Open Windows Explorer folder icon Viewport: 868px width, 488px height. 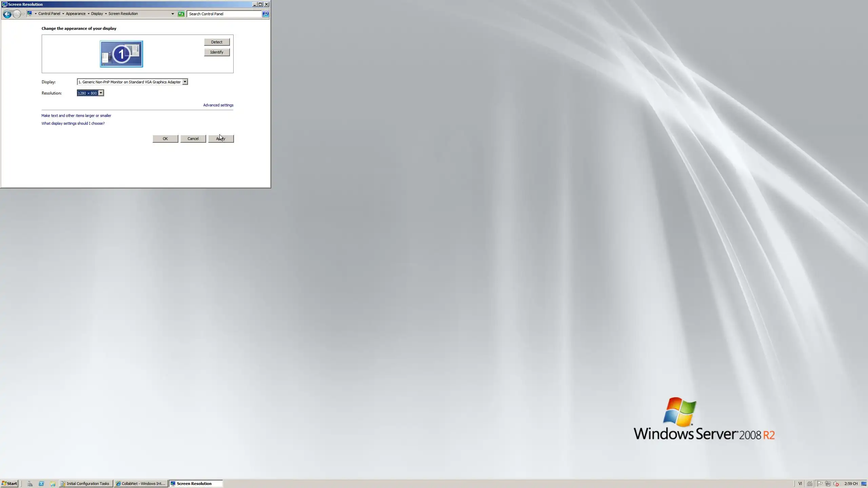click(x=53, y=484)
